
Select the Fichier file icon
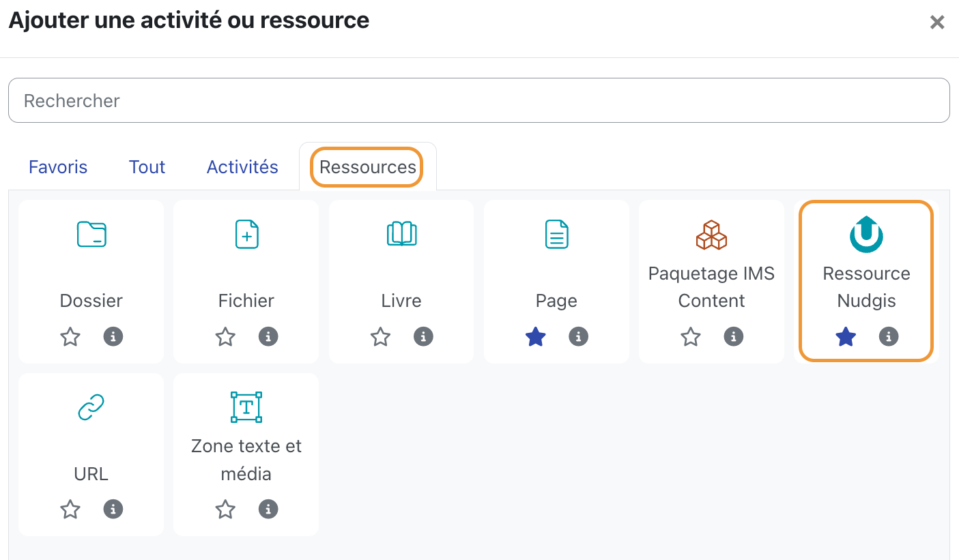(246, 234)
